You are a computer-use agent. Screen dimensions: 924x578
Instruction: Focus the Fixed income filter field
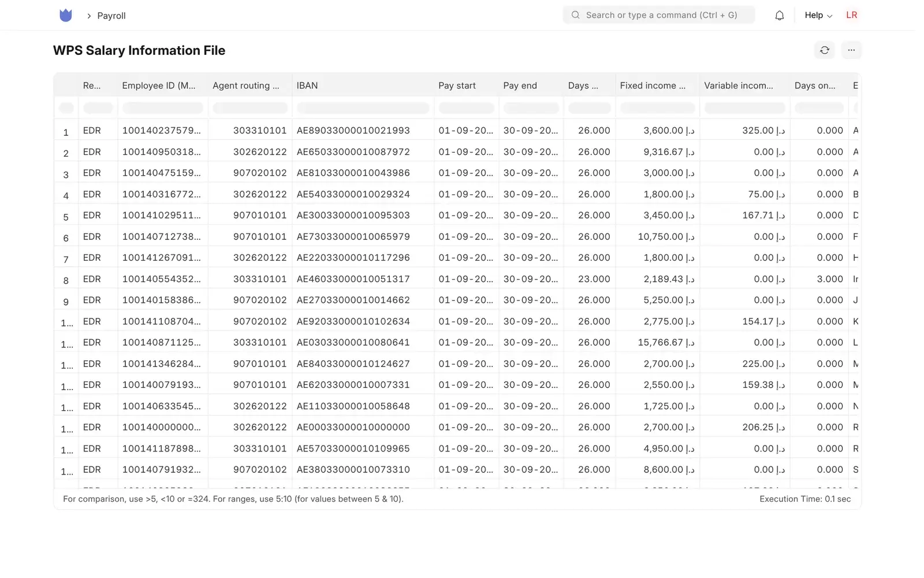(657, 108)
